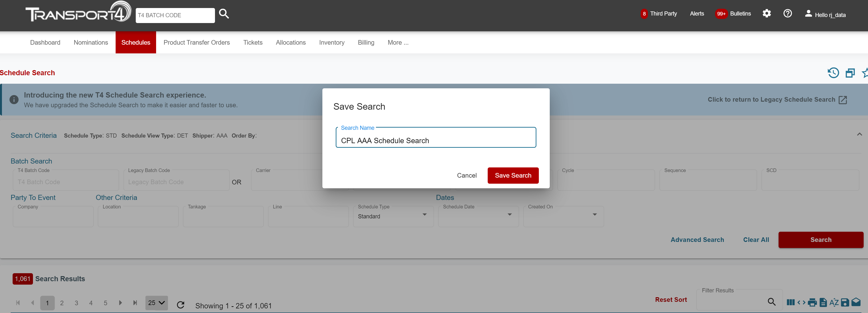This screenshot has height=313, width=868.
Task: Open the page size 25 dropdown
Action: (x=157, y=303)
